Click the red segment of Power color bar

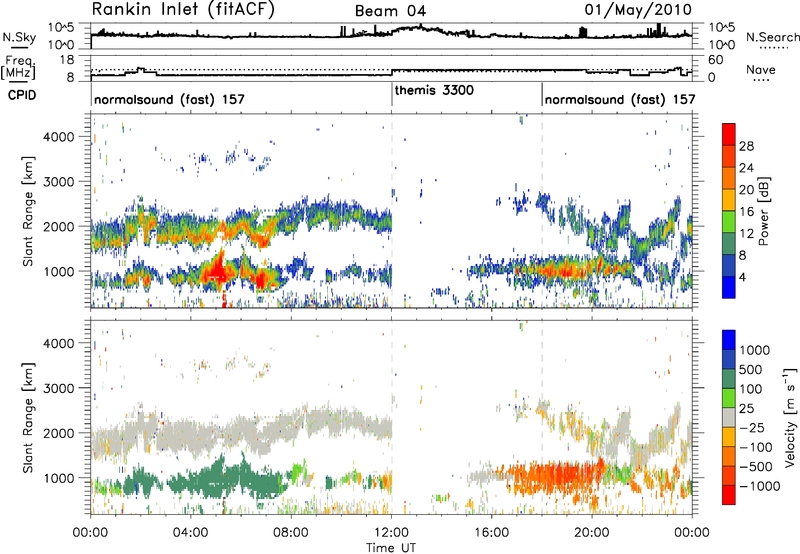pyautogui.click(x=729, y=134)
